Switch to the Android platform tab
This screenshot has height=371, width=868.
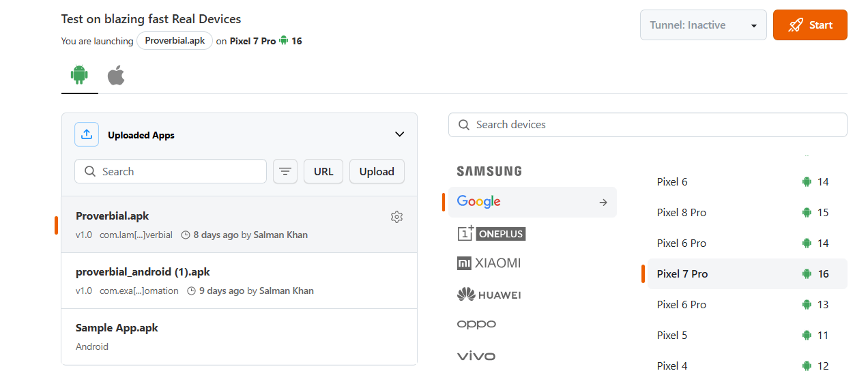coord(80,76)
